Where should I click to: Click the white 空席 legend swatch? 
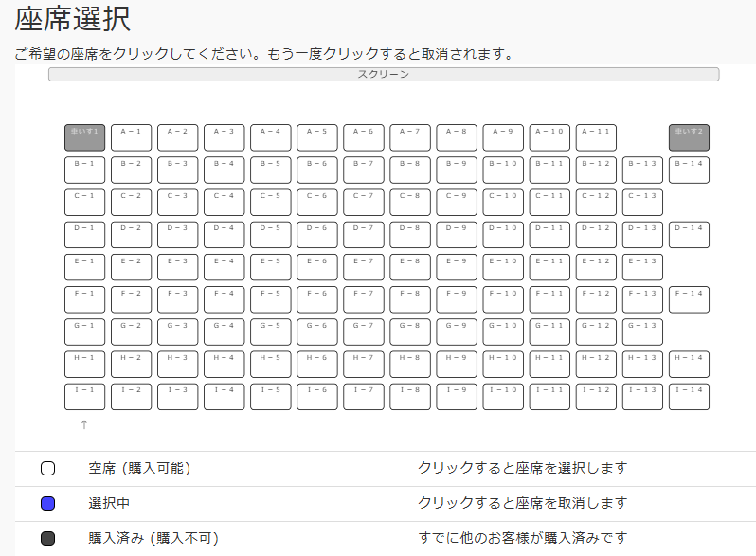click(x=48, y=469)
